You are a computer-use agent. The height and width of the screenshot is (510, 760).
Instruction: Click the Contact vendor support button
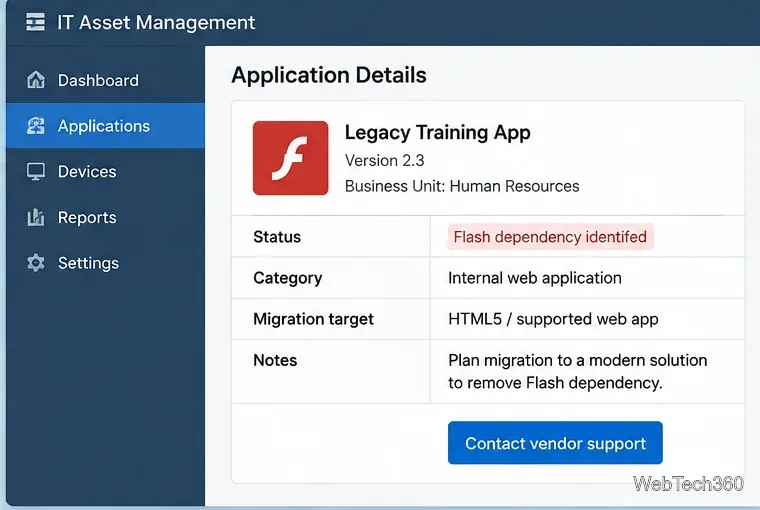click(x=555, y=443)
